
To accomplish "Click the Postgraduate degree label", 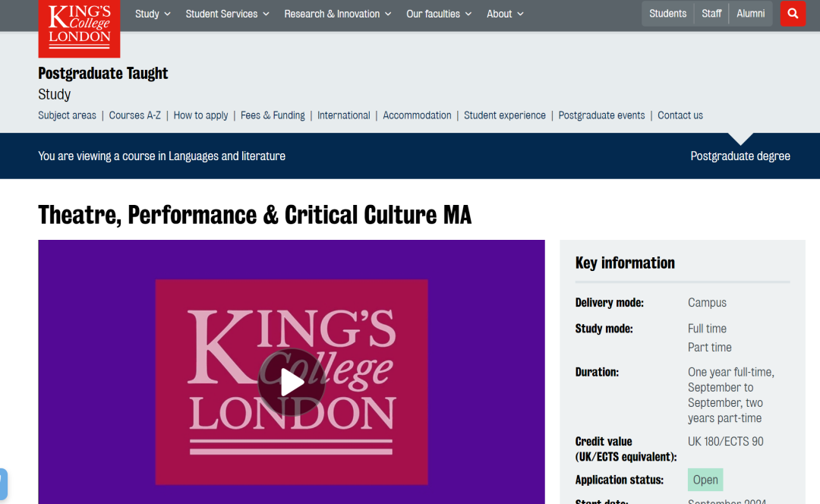I will (x=740, y=156).
